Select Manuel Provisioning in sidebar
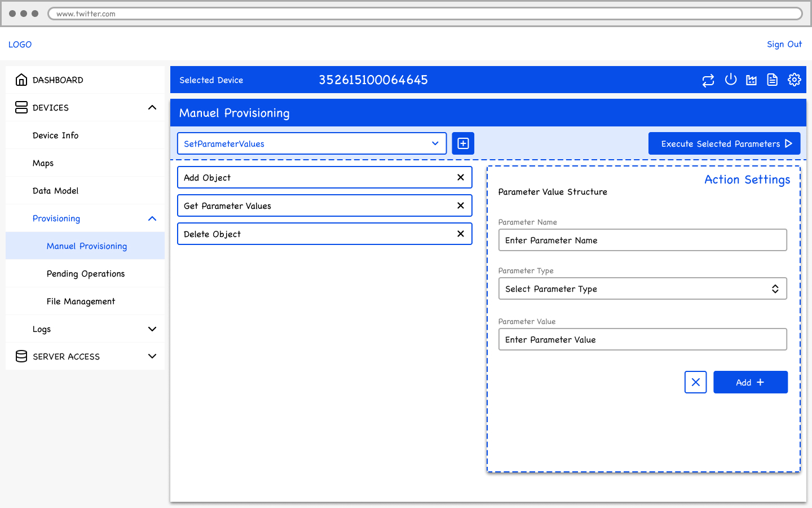The height and width of the screenshot is (508, 812). [85, 246]
